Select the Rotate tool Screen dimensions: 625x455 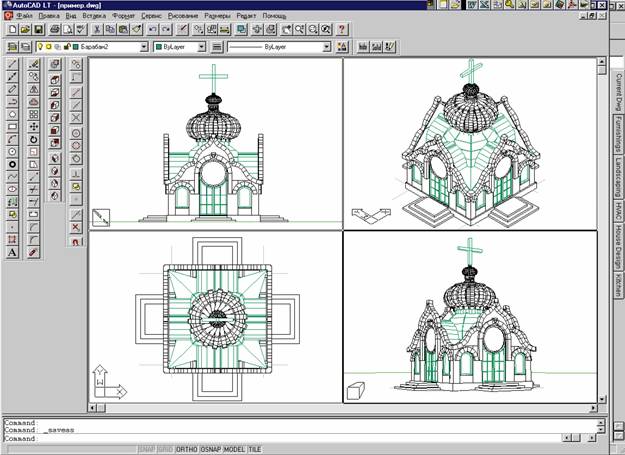(33, 139)
